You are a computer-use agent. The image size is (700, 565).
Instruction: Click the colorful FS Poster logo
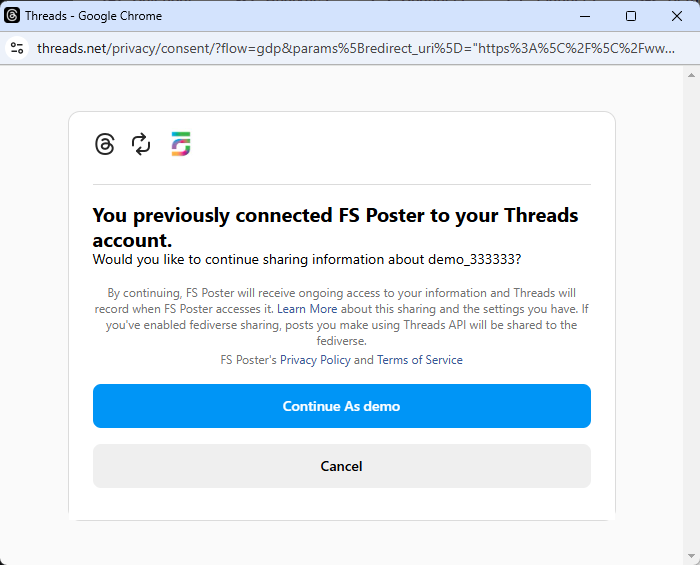pos(181,144)
